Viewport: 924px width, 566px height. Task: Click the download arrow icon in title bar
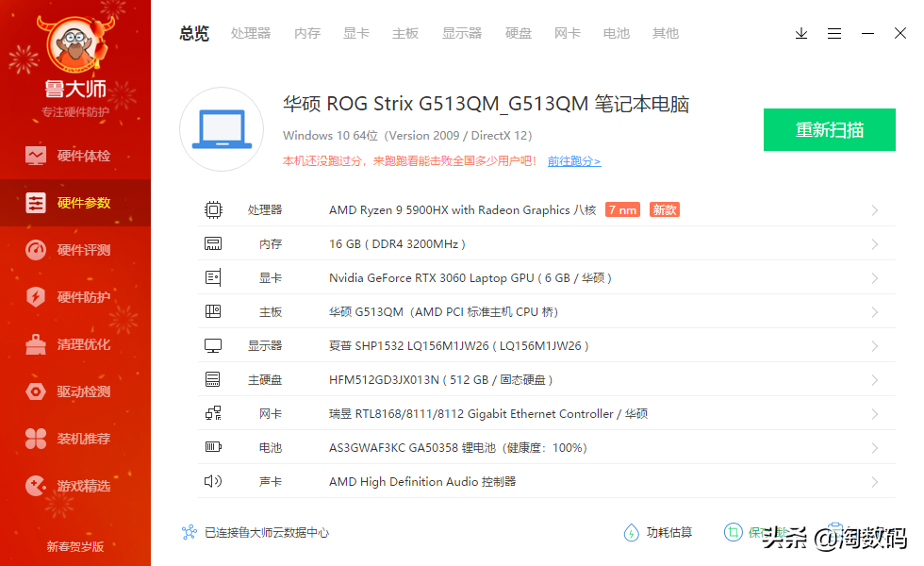click(x=800, y=34)
